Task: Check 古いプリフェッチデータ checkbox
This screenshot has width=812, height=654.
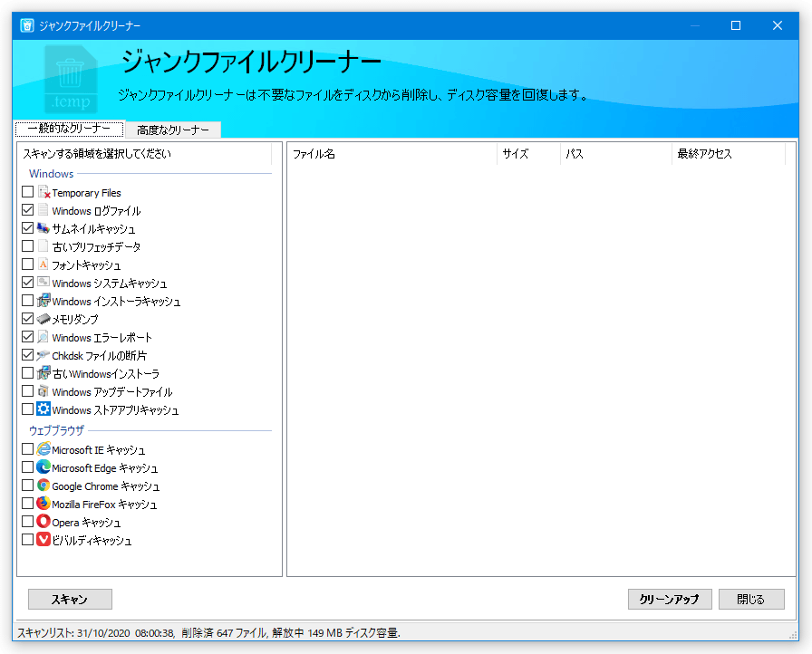Action: point(28,246)
